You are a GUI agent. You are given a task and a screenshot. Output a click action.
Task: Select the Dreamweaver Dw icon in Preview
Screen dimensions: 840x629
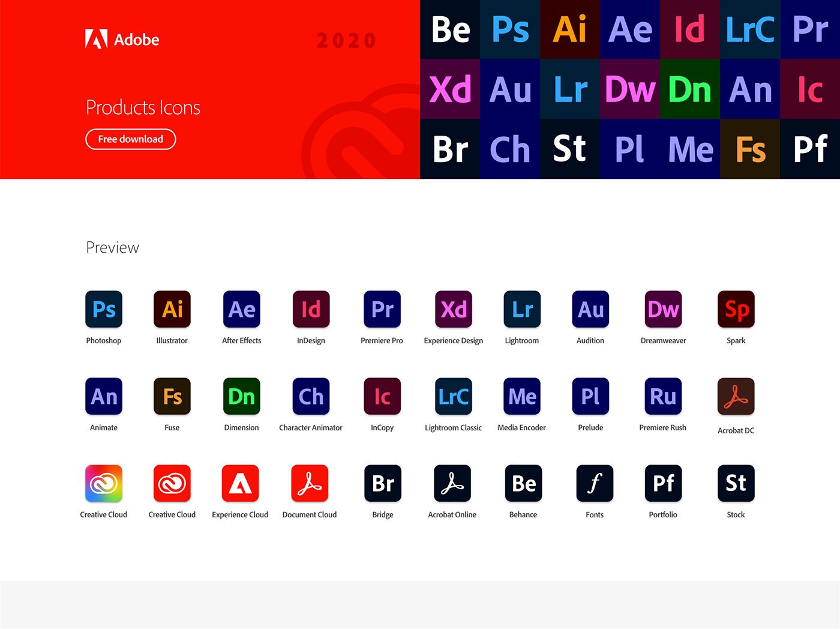663,309
